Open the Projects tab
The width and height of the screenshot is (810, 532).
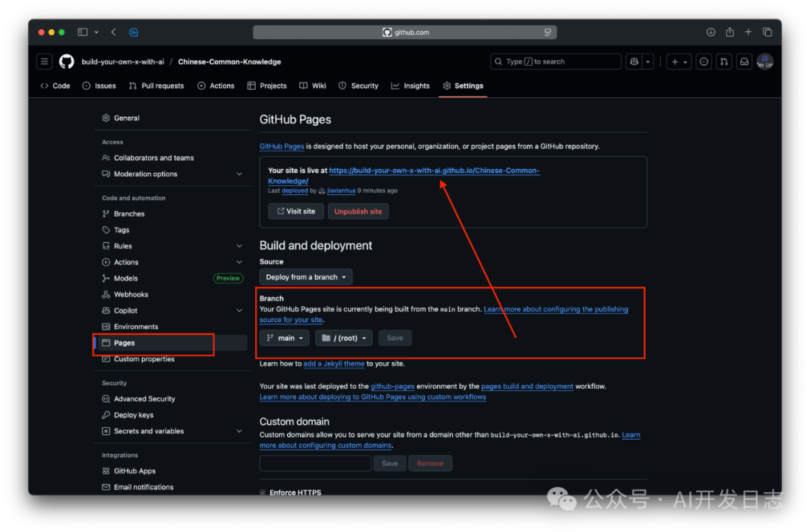267,86
